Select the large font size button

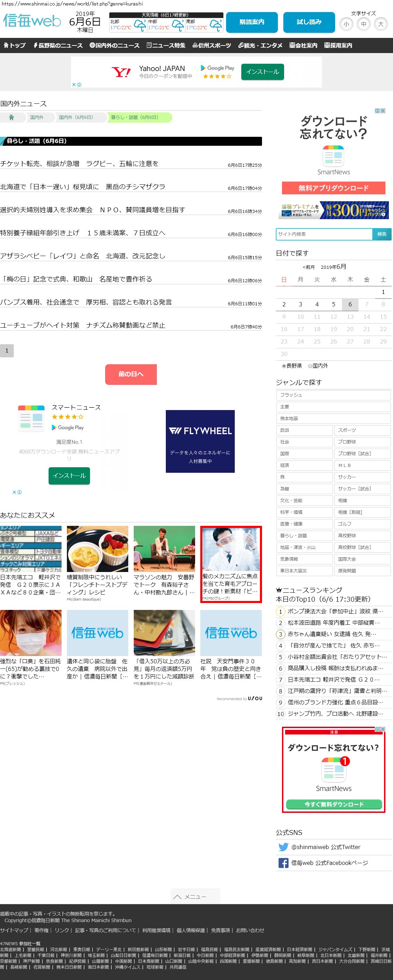coord(381,24)
